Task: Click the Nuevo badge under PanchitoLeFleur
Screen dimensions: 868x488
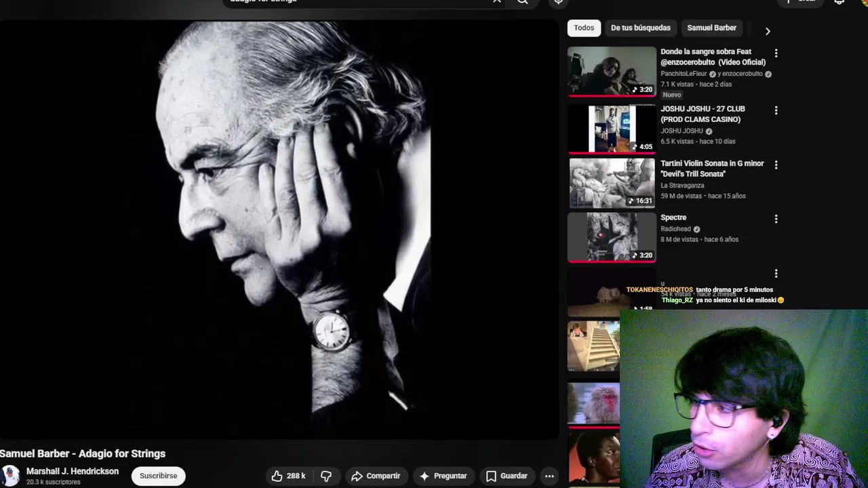Action: click(x=671, y=95)
